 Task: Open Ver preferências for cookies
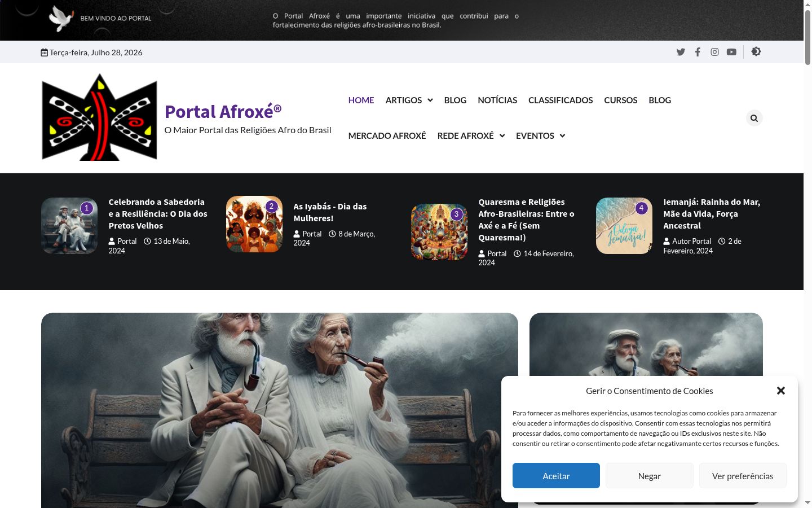pyautogui.click(x=743, y=476)
